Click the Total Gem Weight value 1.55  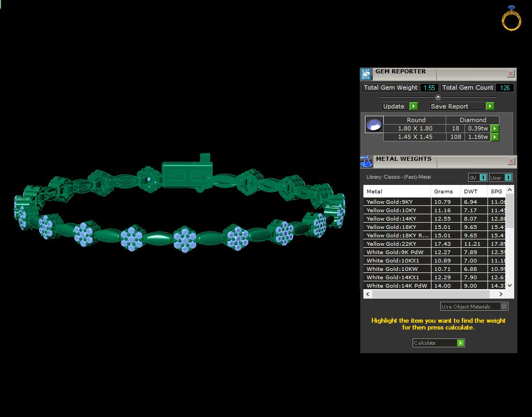click(x=429, y=87)
